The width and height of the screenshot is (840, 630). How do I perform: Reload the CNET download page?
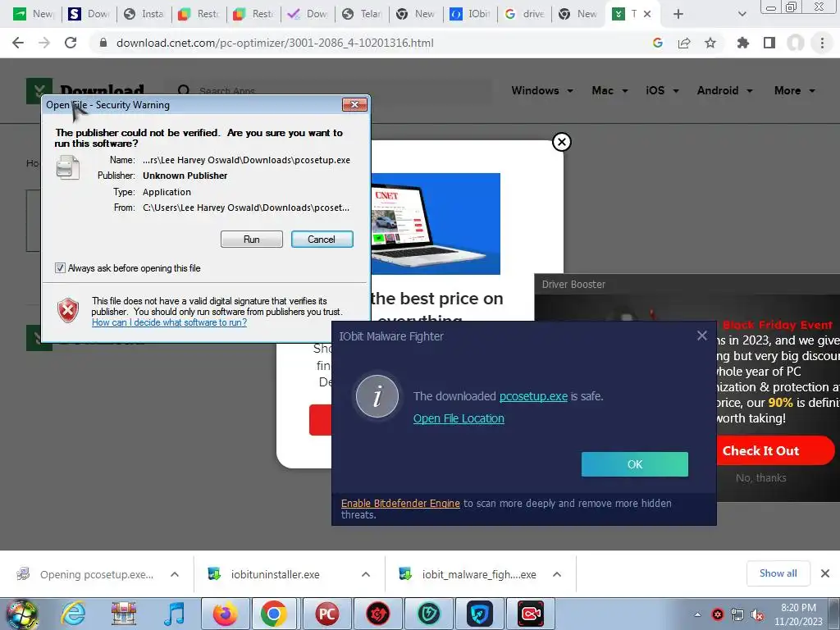(x=71, y=43)
